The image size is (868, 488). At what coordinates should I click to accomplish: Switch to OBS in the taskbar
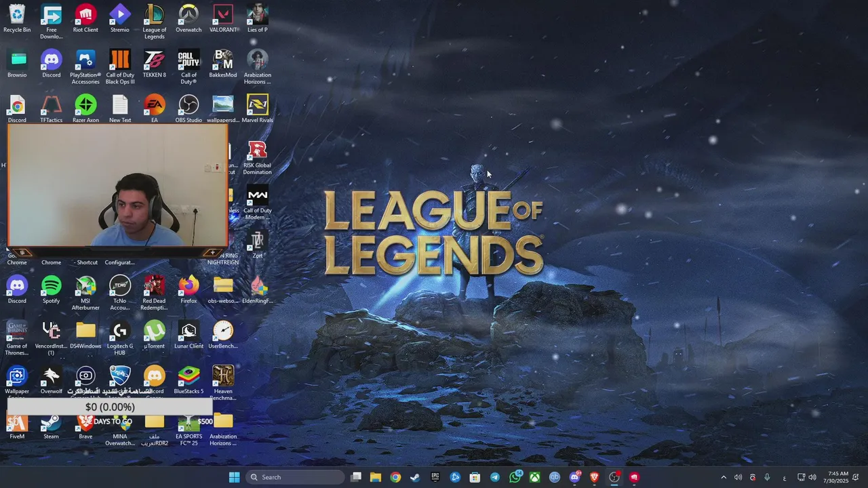614,477
